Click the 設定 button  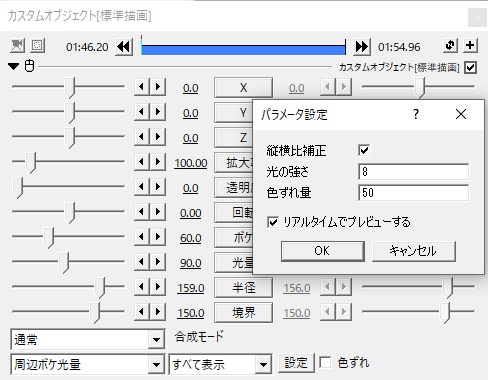click(x=296, y=363)
